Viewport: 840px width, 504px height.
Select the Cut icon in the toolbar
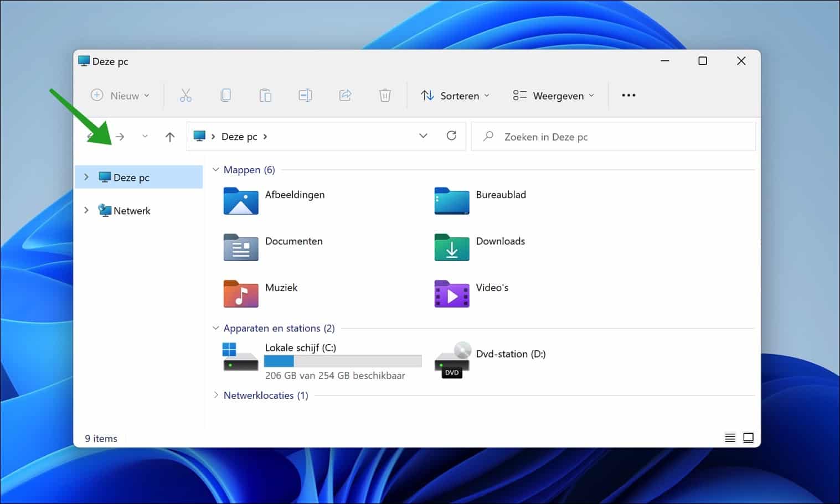pyautogui.click(x=185, y=95)
